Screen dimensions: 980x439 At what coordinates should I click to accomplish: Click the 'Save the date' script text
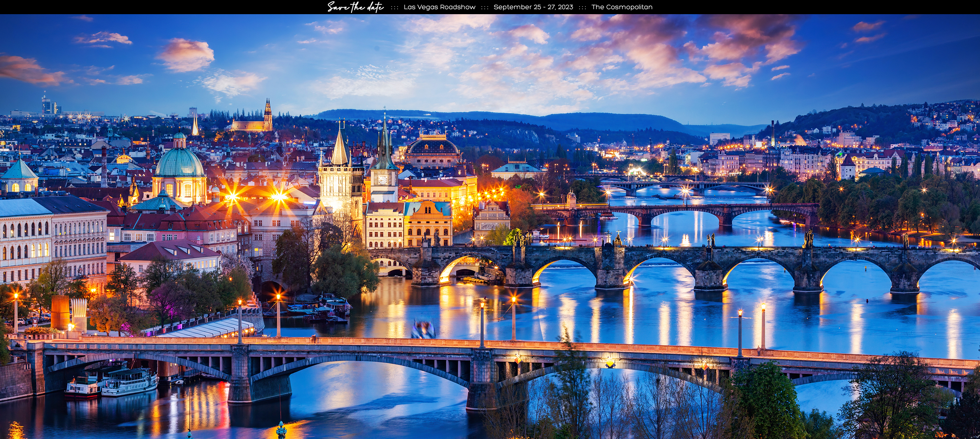pos(355,7)
